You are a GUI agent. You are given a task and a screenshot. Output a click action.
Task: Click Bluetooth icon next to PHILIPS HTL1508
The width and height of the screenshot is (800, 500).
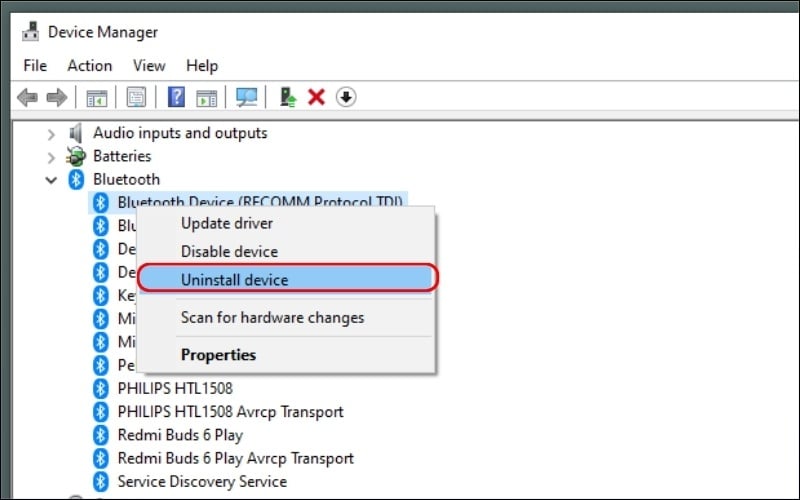[101, 388]
